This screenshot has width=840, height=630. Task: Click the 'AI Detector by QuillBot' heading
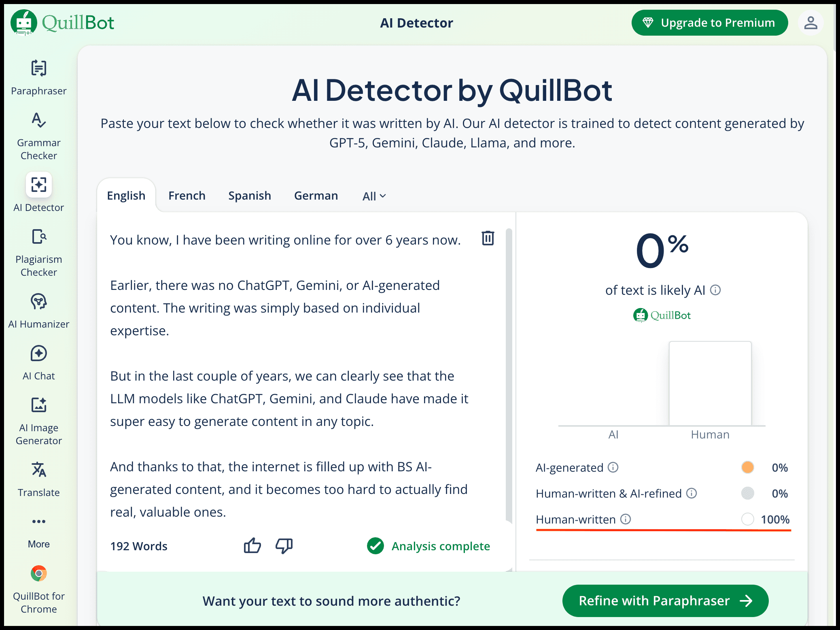pyautogui.click(x=452, y=90)
